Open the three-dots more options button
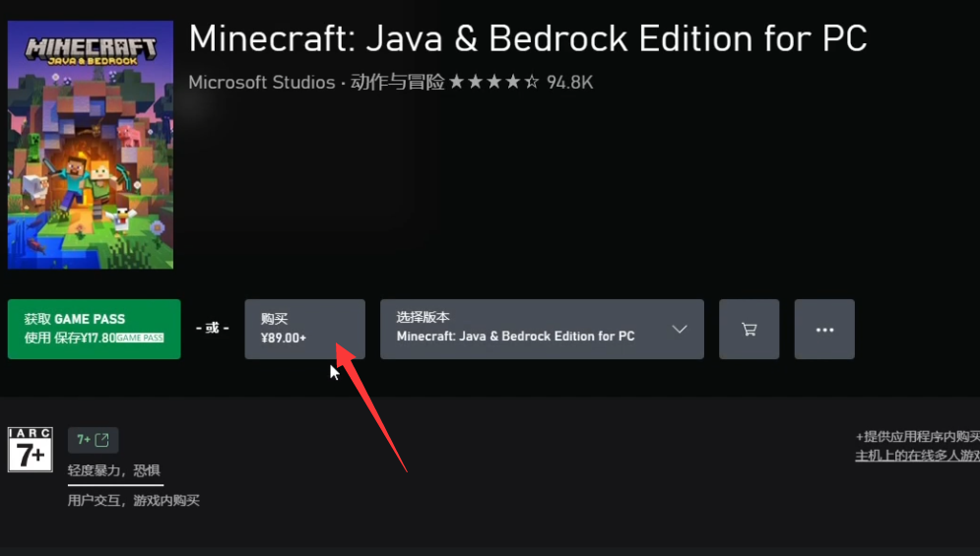 [x=824, y=330]
